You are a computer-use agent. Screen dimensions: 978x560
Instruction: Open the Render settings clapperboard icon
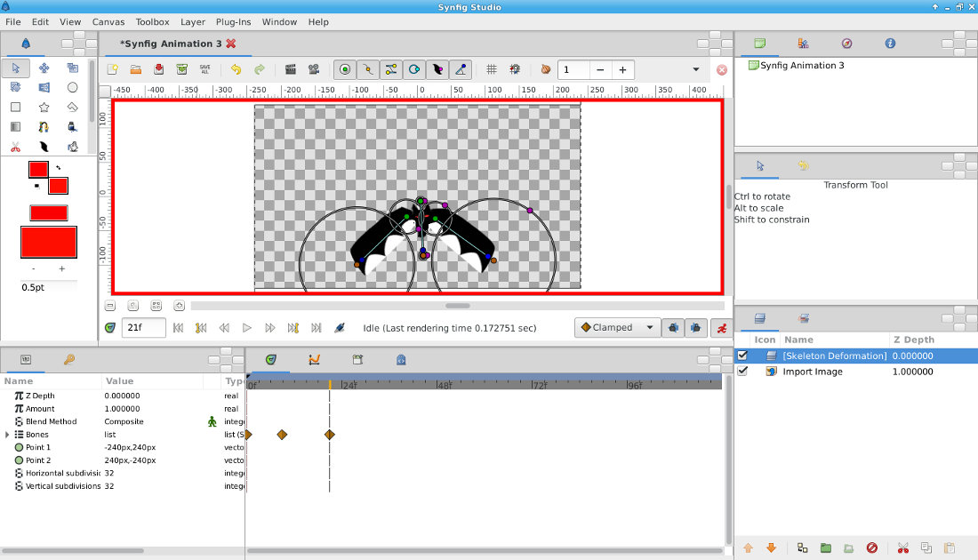click(291, 70)
